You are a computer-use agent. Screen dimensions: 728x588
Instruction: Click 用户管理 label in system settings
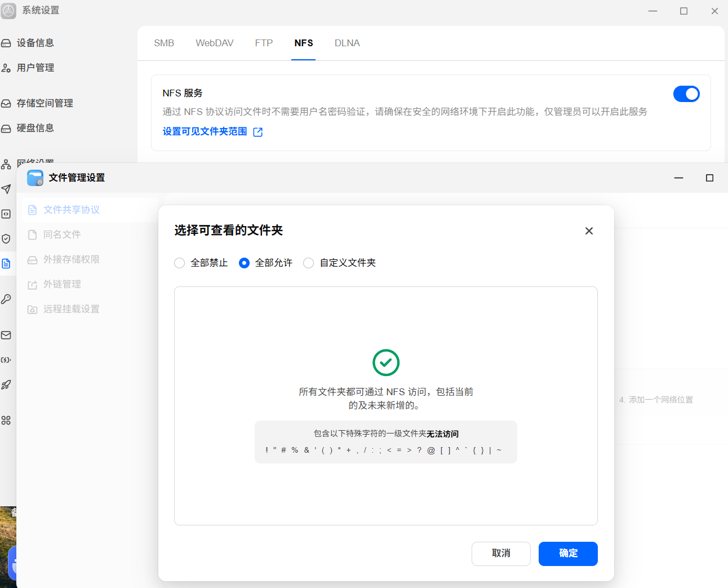coord(35,68)
